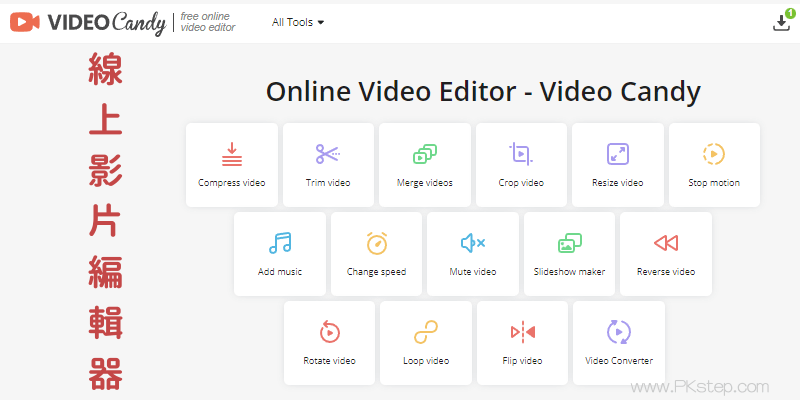Click the Change speed stopwatch icon
The image size is (800, 400).
pos(377,243)
